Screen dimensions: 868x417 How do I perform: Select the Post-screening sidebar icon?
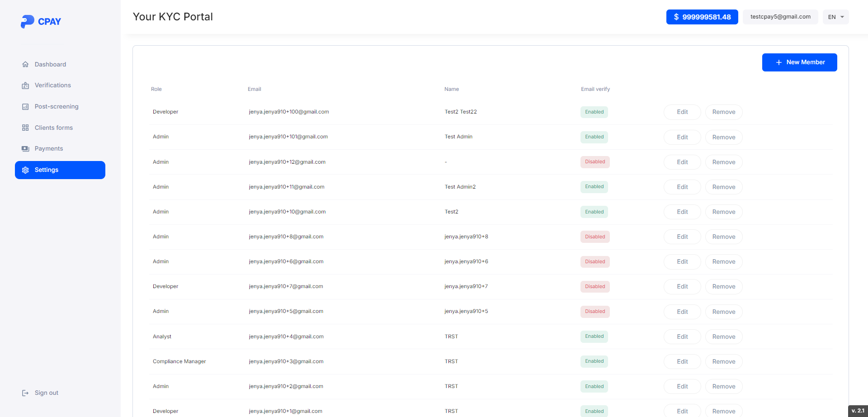[26, 106]
